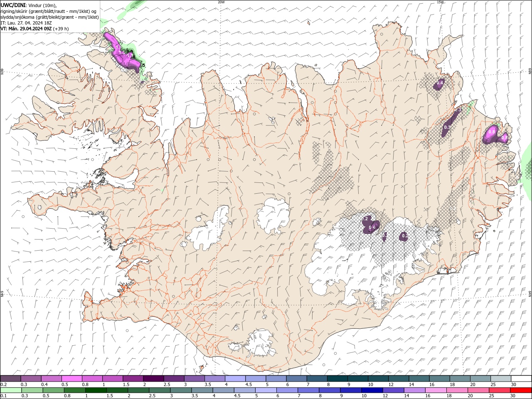Image resolution: width=532 pixels, height=399 pixels.
Task: Click the pale grey 25 swatch in upper legend
Action: click(501, 379)
